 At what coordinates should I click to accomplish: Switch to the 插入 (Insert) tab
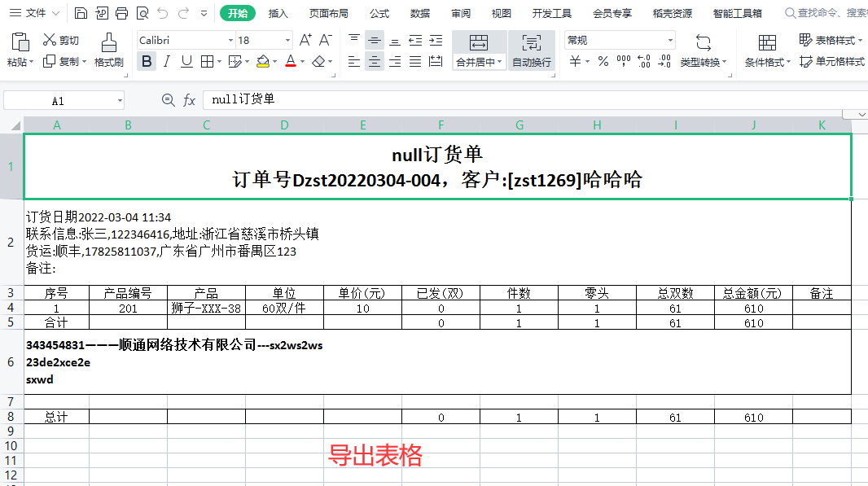pyautogui.click(x=278, y=13)
